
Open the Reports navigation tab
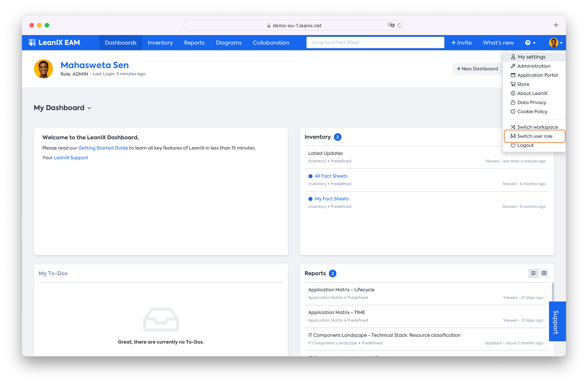pyautogui.click(x=194, y=43)
